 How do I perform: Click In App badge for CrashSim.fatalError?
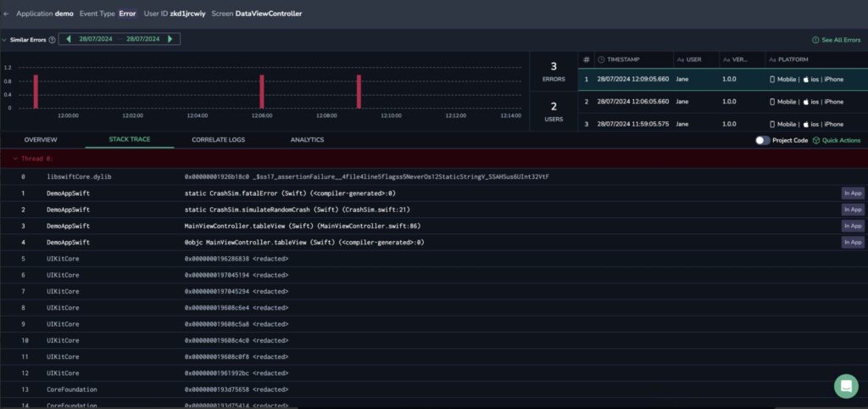pos(853,193)
